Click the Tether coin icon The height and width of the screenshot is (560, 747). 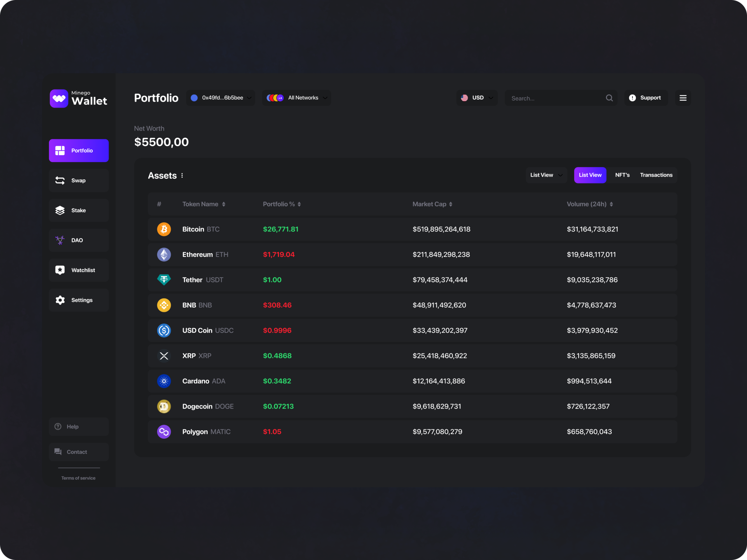[164, 280]
